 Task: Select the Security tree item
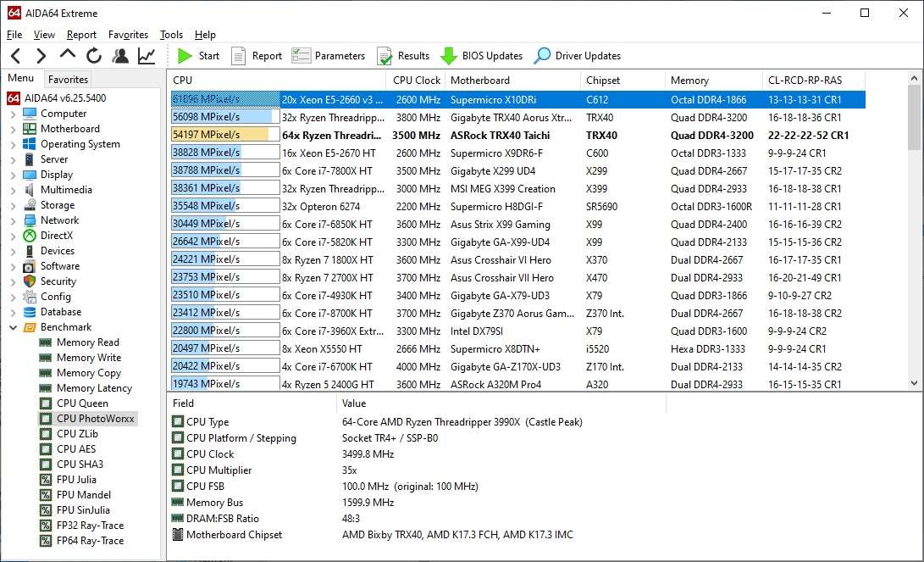click(58, 281)
